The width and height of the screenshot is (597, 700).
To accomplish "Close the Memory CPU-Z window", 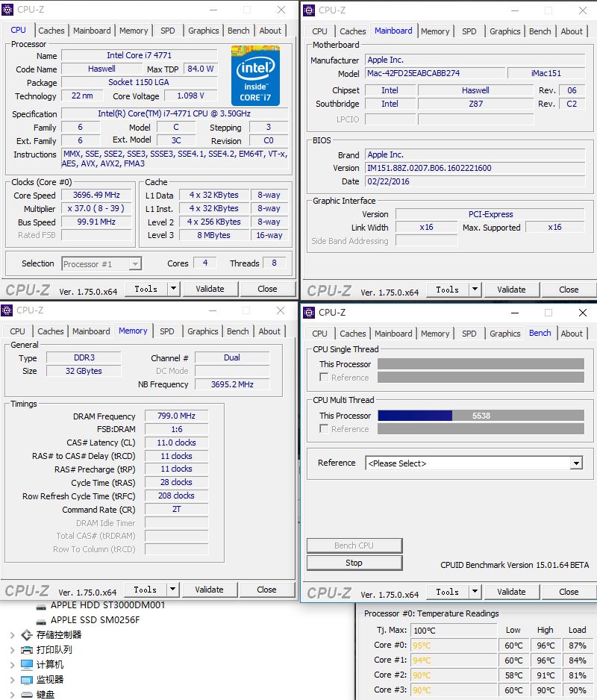I will (x=281, y=310).
